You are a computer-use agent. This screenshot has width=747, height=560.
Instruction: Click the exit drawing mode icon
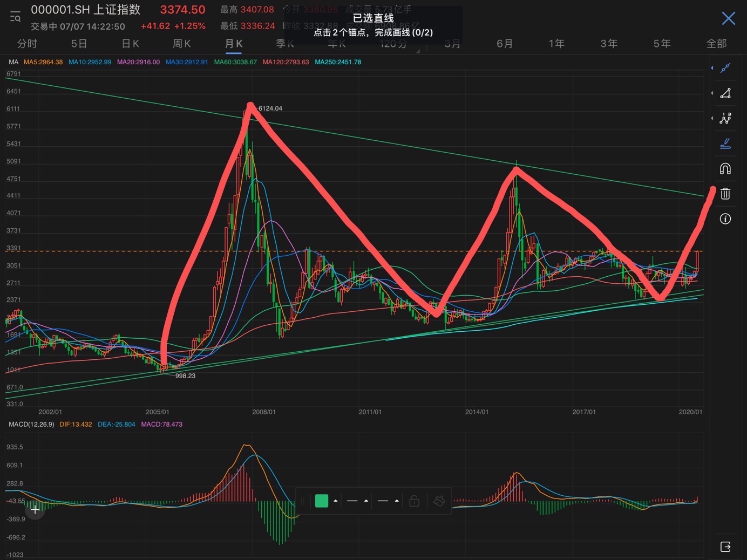725,547
